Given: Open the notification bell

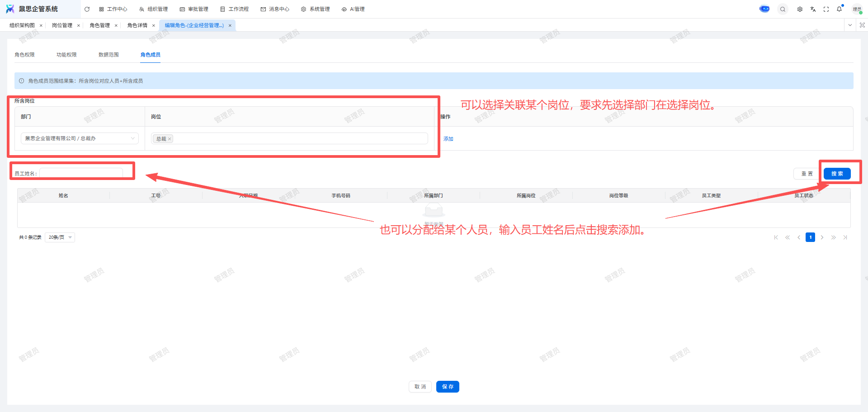Looking at the screenshot, I should [x=839, y=9].
